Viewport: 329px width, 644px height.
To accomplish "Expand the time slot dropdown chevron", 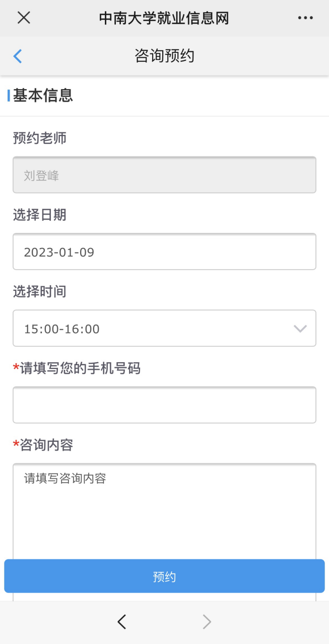I will pos(300,329).
